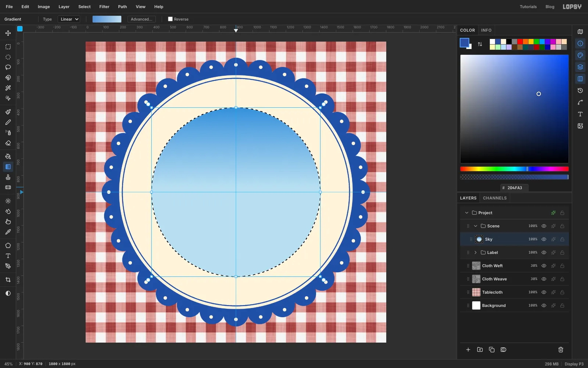Swap foreground and background colors

click(480, 44)
